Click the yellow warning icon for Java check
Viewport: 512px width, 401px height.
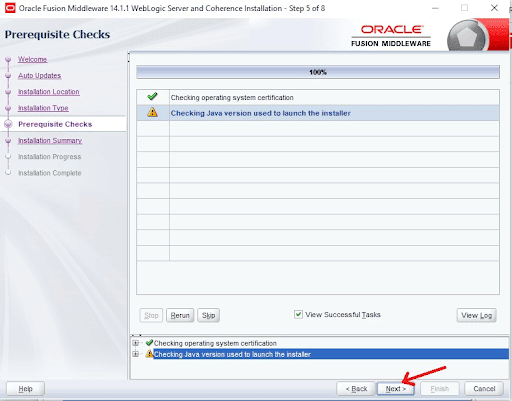(x=152, y=112)
